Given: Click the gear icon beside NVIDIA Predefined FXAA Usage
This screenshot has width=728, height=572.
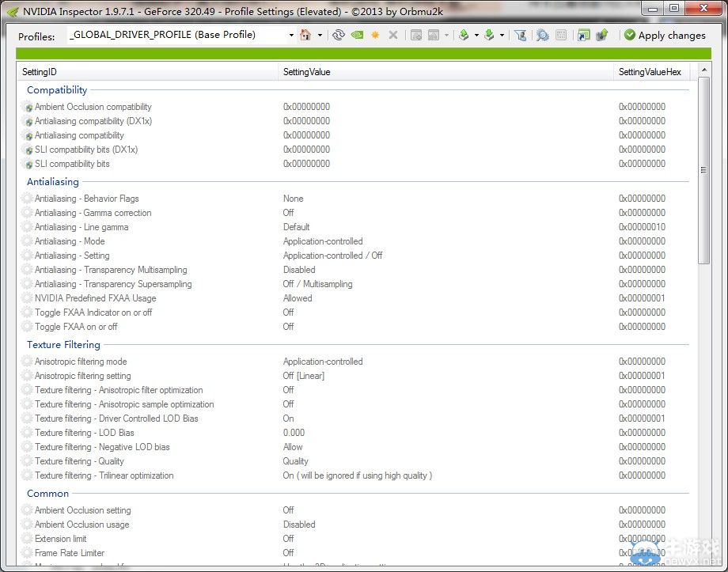Looking at the screenshot, I should pyautogui.click(x=28, y=298).
